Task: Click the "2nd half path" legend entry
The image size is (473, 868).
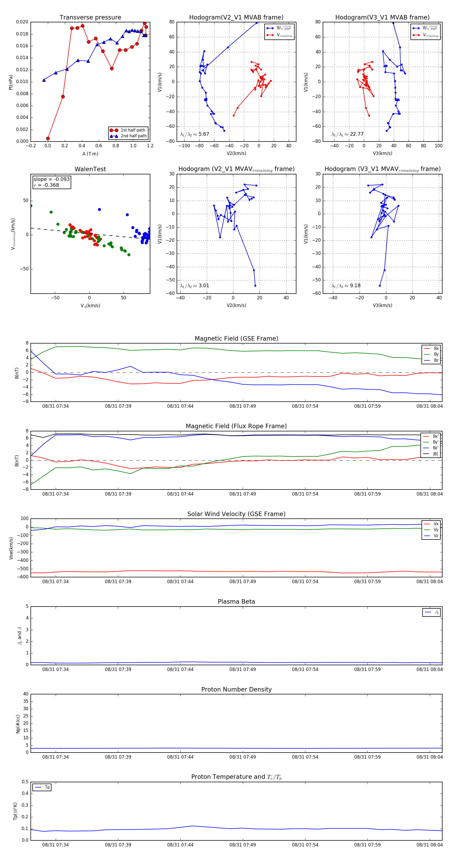Action: point(128,136)
